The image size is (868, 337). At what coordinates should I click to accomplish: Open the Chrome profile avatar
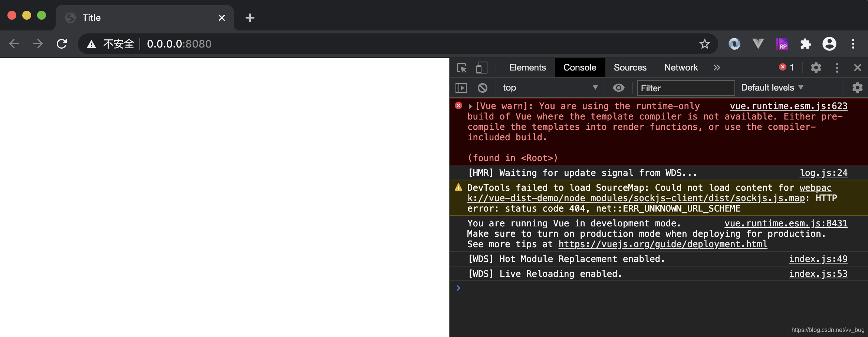(829, 44)
